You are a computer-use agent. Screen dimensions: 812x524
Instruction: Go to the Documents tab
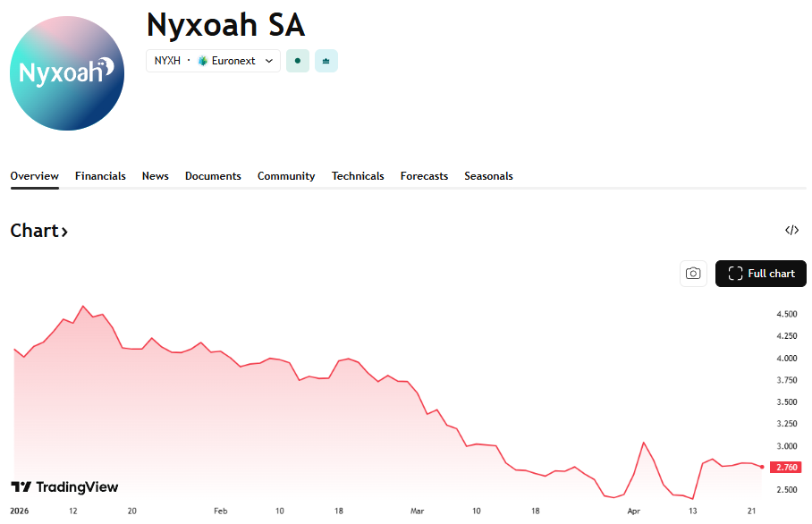click(213, 176)
